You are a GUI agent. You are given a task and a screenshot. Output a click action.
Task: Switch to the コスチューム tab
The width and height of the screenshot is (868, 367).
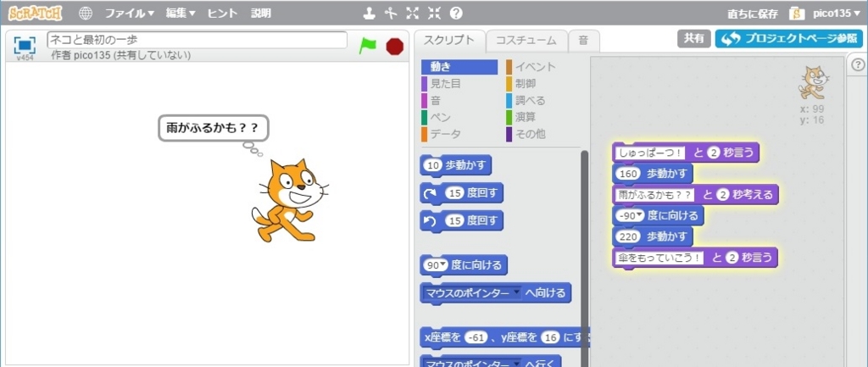coord(526,41)
